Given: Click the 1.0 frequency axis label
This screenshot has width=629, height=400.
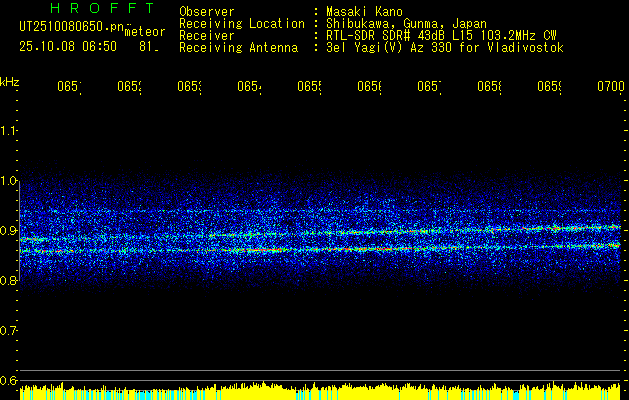Looking at the screenshot, I should [9, 181].
